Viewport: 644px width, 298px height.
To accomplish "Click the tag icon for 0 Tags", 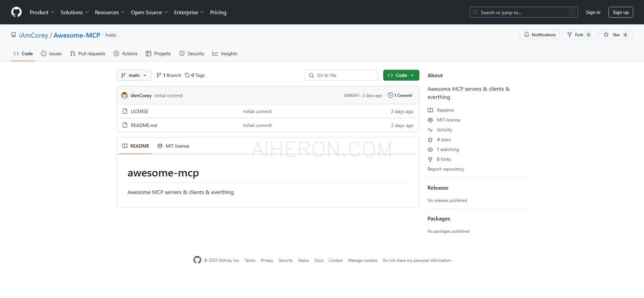I will (187, 75).
